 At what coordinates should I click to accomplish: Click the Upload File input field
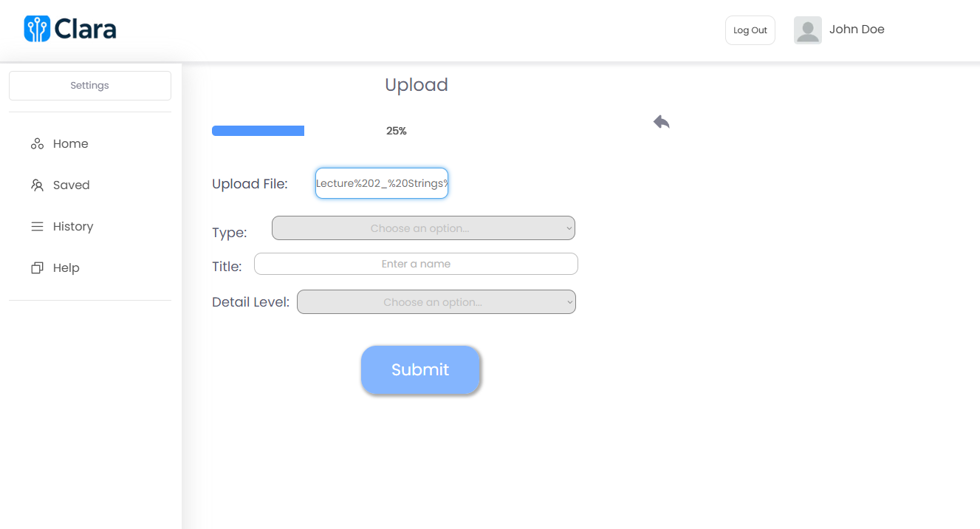[x=382, y=183]
